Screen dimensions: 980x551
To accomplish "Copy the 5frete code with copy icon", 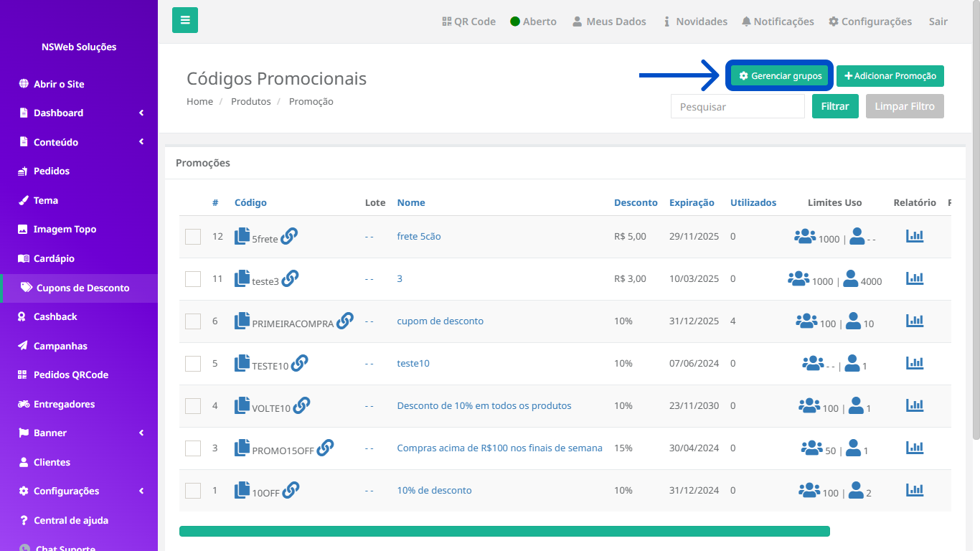I will (242, 236).
